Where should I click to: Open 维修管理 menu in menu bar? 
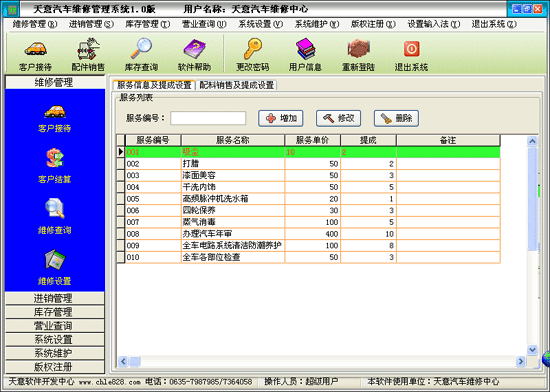[x=35, y=24]
